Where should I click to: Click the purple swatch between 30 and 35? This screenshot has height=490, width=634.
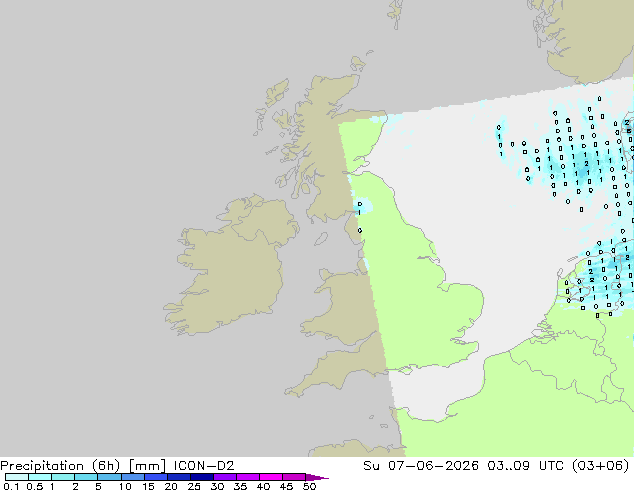point(225,477)
